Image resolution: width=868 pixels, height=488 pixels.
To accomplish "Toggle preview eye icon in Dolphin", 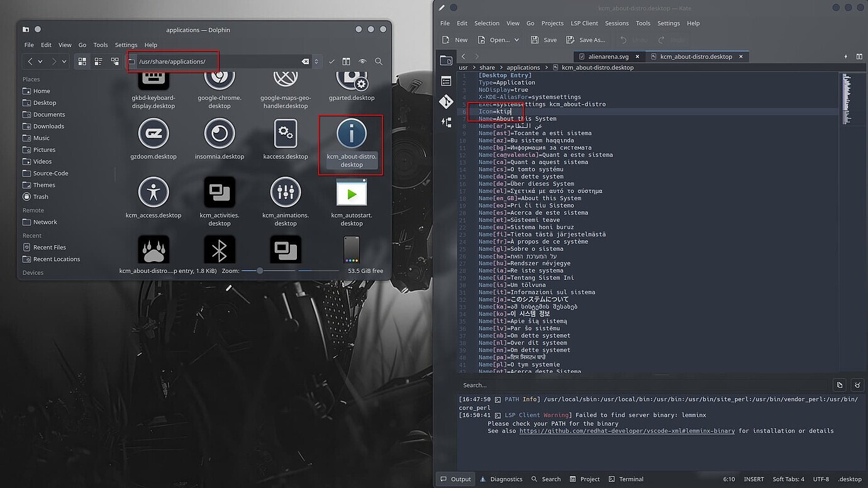I will click(362, 62).
